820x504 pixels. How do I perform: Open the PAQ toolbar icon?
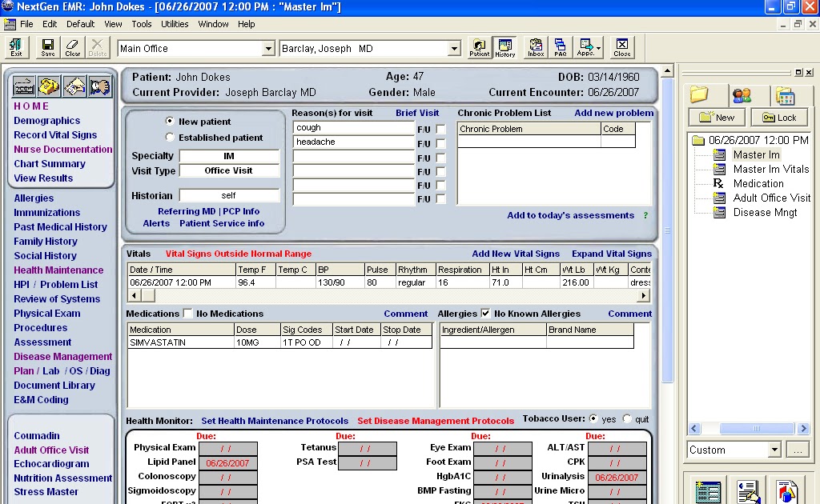(561, 47)
